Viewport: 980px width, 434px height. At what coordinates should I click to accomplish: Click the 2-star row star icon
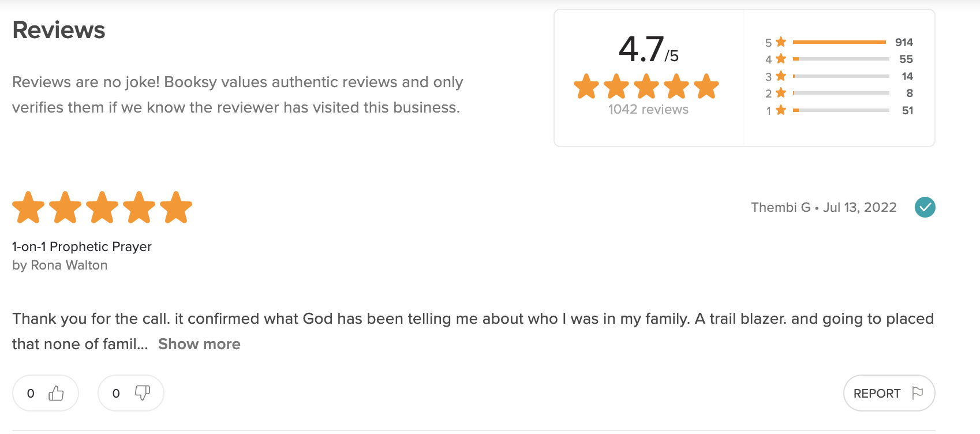pyautogui.click(x=781, y=93)
